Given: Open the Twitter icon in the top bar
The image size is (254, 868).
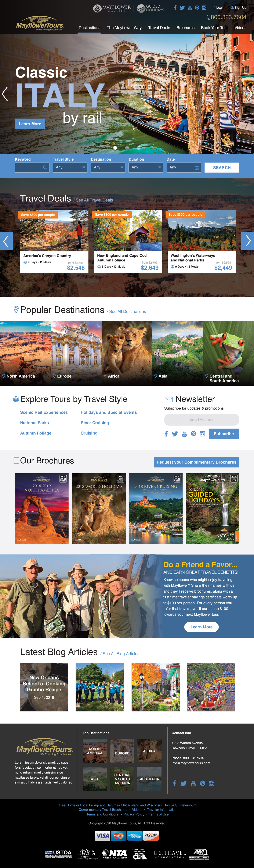Looking at the screenshot, I should (182, 8).
